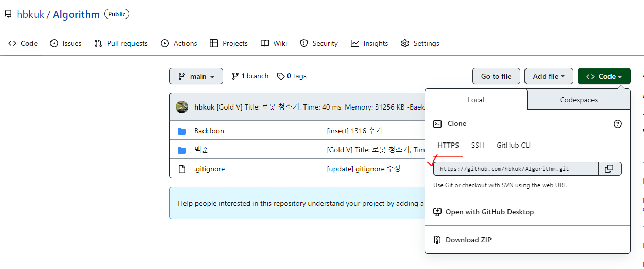644x269 pixels.
Task: Toggle the green Code dropdown button
Action: (x=604, y=76)
